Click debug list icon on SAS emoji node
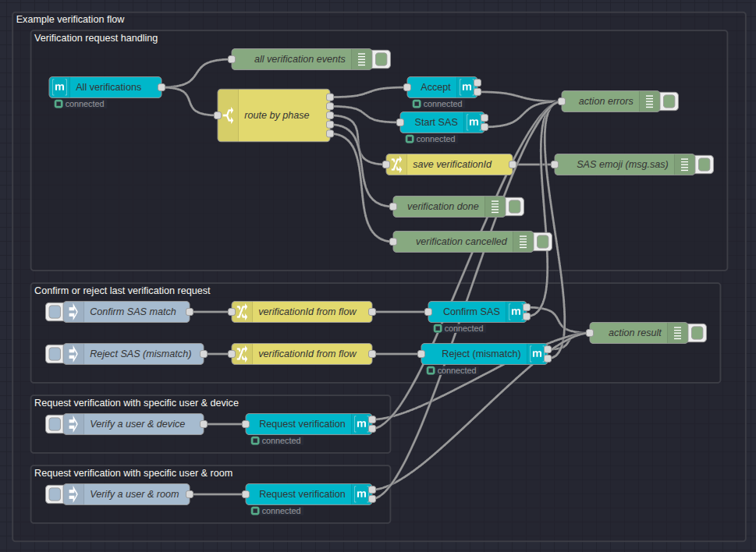This screenshot has height=552, width=756. (685, 165)
